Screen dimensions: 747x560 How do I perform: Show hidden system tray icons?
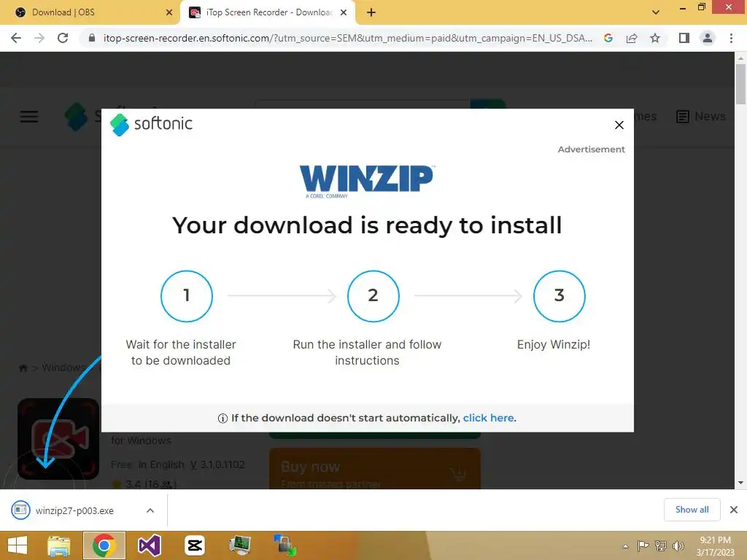tap(625, 546)
